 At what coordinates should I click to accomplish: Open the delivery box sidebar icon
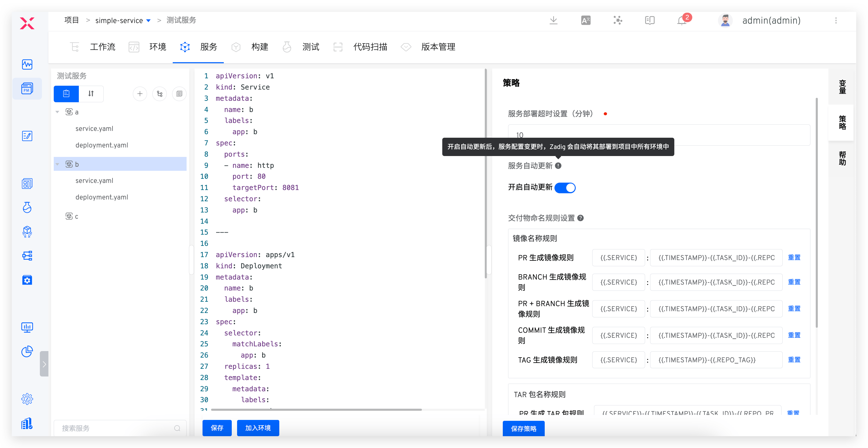tap(27, 232)
